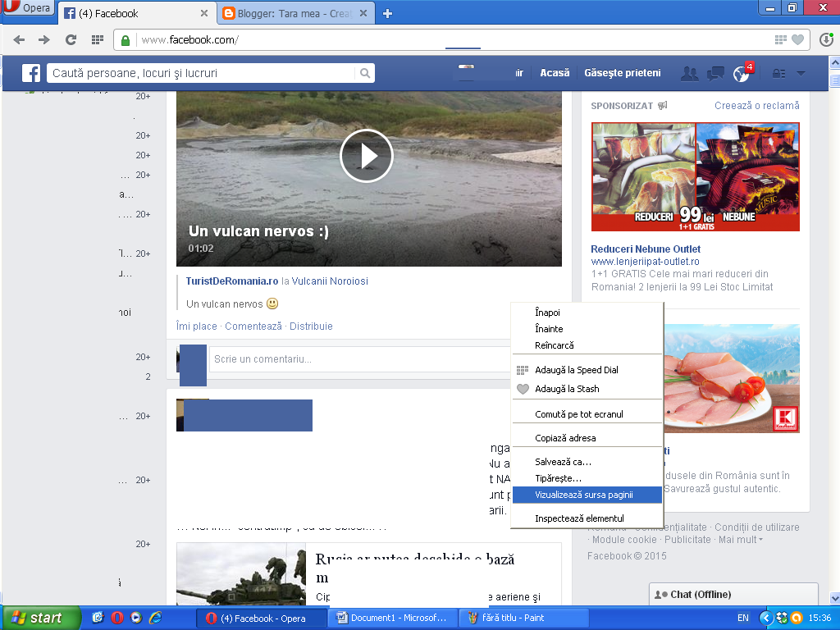Open the tank news article thumbnail
This screenshot has height=630, width=840.
coord(241,574)
